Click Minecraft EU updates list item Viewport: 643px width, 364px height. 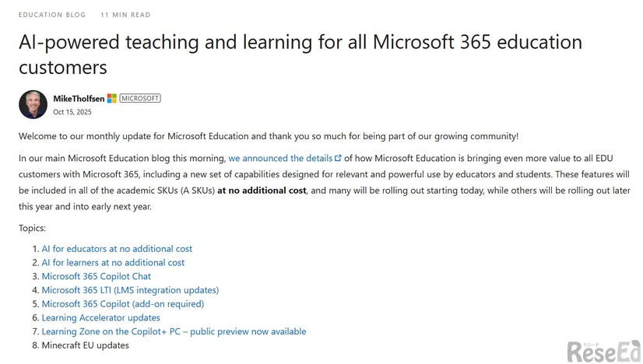click(85, 345)
